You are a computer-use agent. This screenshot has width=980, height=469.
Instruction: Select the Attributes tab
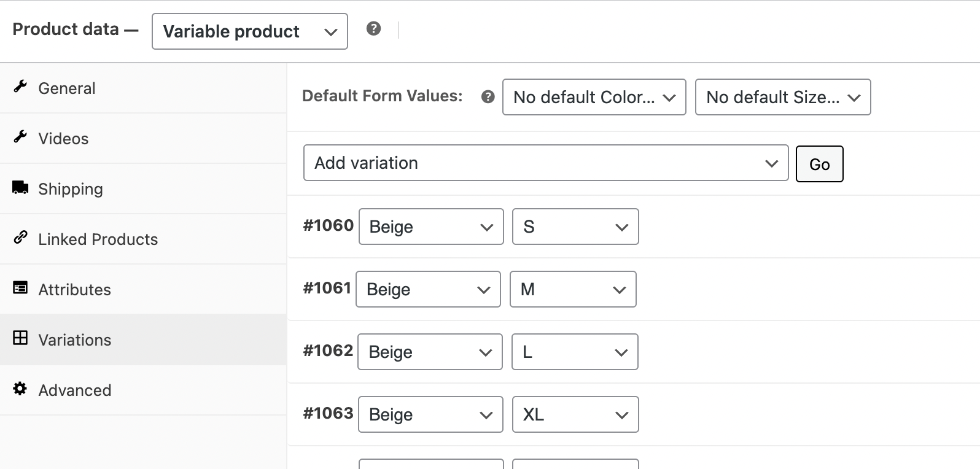pos(143,289)
